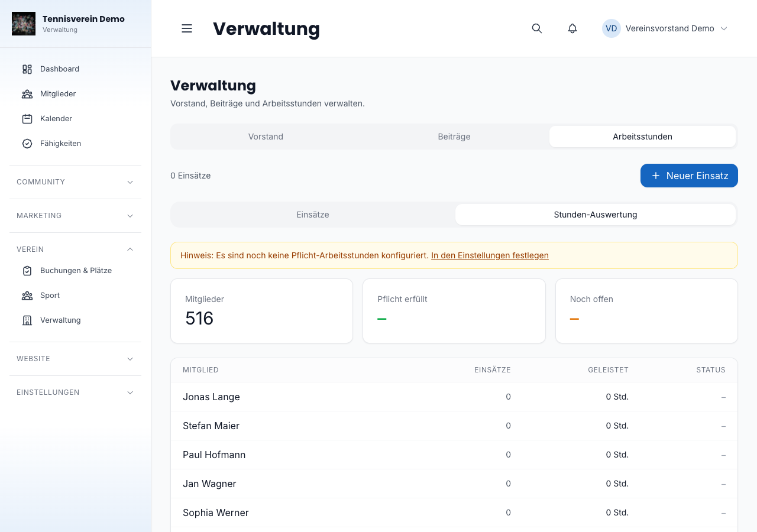Click the search magnifier icon
Screen dimensions: 757x532
point(537,28)
